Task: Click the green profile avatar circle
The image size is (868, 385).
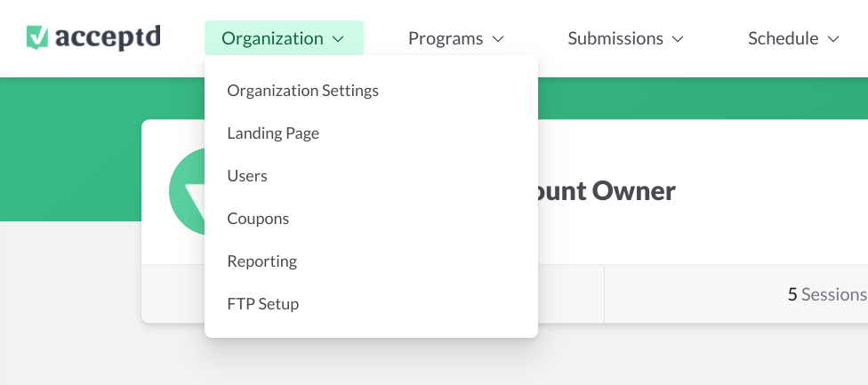Action: tap(187, 191)
